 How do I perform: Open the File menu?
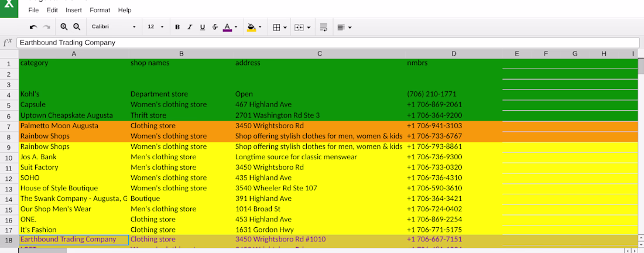33,11
